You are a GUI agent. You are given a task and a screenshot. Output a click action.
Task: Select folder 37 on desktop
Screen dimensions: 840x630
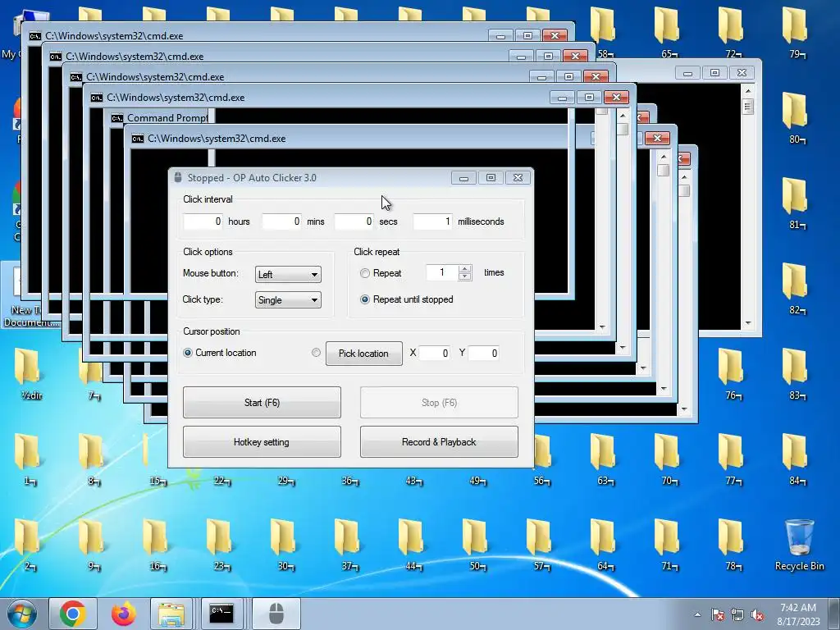pos(347,544)
